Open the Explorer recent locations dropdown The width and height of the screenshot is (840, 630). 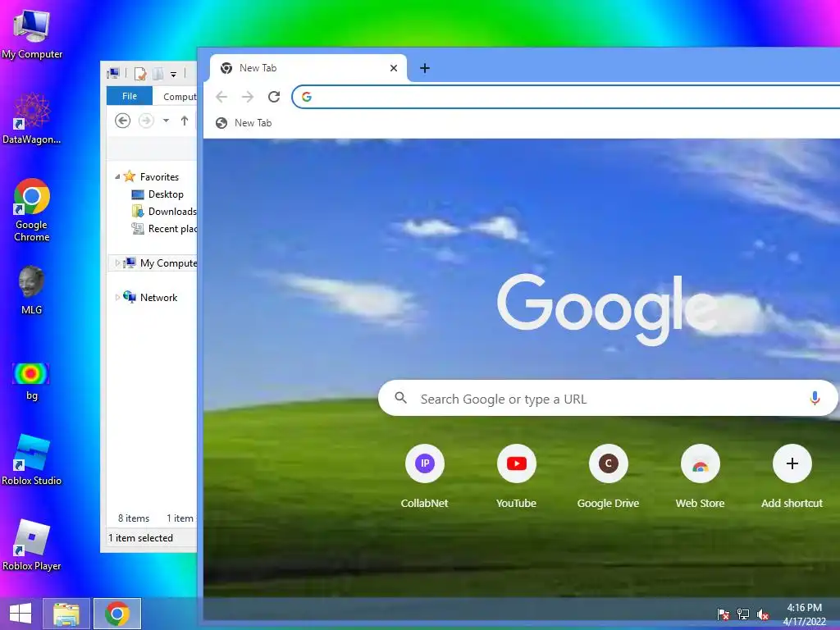[x=166, y=121]
